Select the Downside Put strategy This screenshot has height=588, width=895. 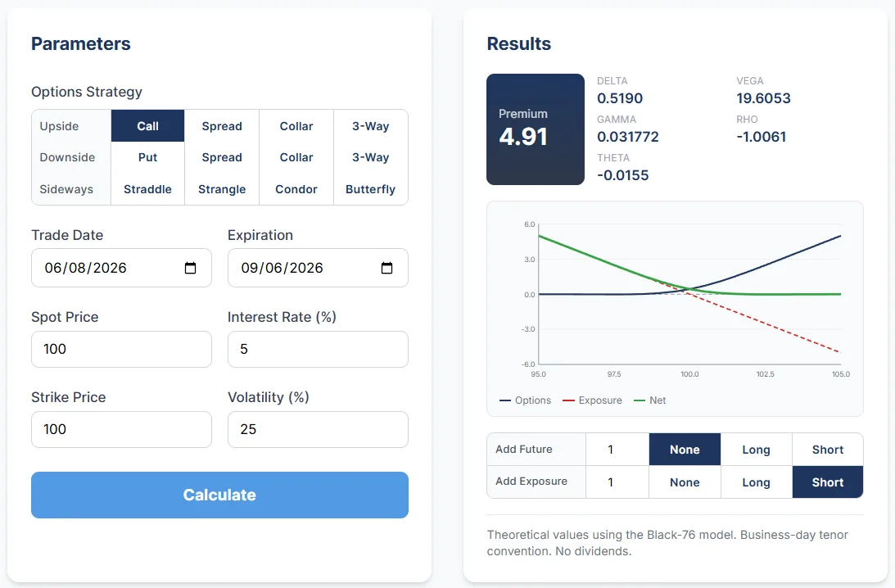(148, 157)
